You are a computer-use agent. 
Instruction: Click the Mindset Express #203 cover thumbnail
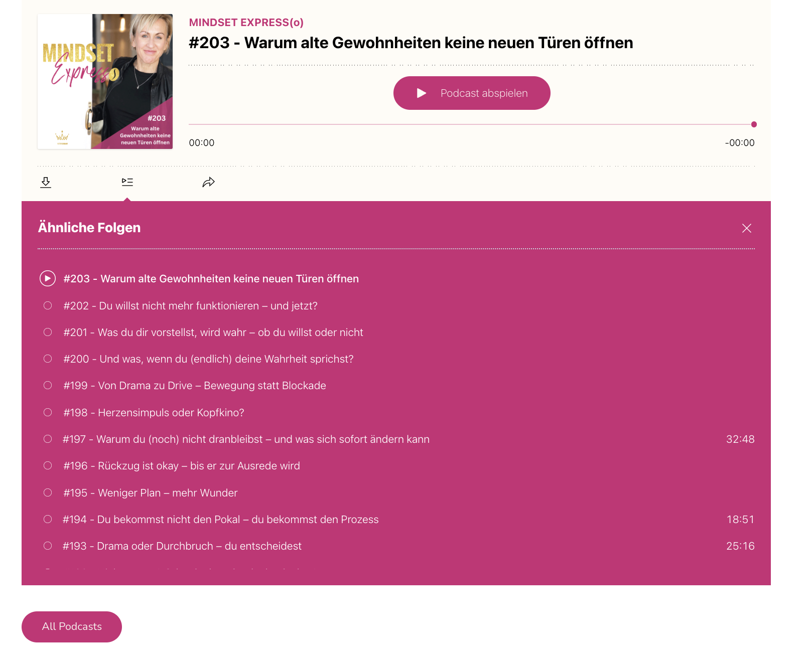tap(105, 81)
